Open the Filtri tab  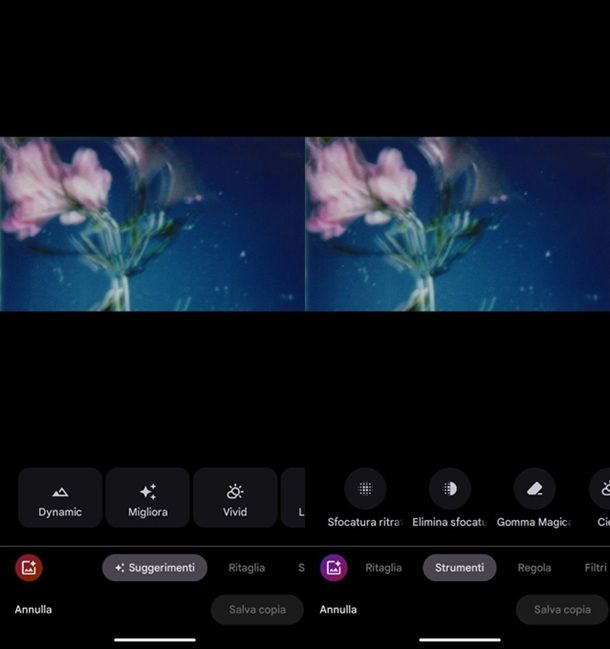(x=595, y=568)
